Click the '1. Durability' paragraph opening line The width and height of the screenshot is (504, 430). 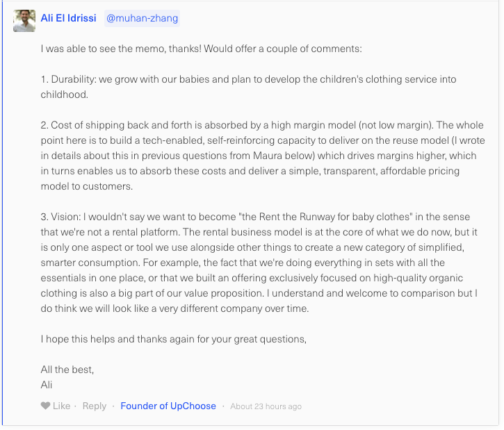248,79
